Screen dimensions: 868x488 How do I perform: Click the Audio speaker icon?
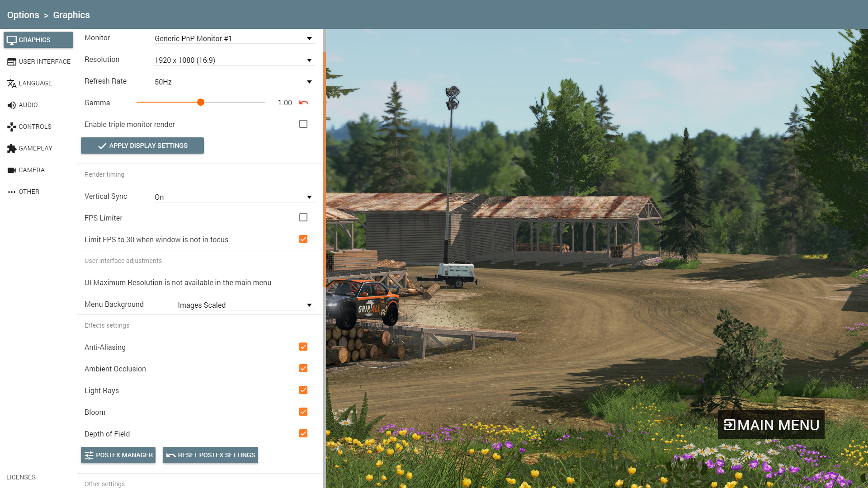[x=12, y=105]
